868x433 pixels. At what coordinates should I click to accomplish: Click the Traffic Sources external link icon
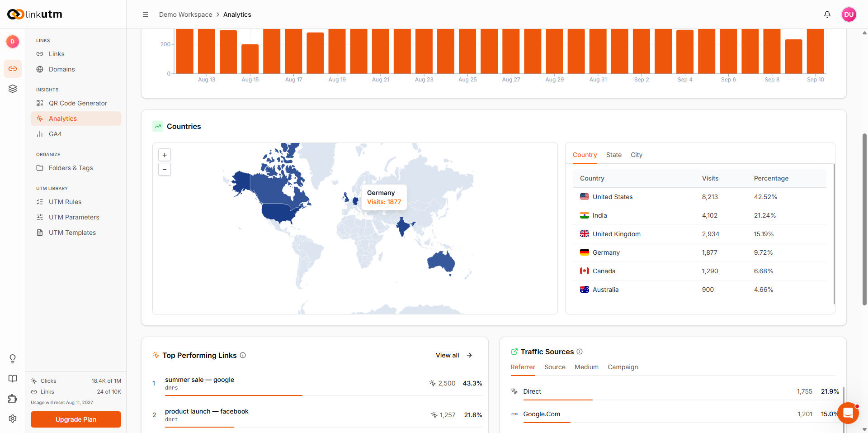click(x=514, y=352)
